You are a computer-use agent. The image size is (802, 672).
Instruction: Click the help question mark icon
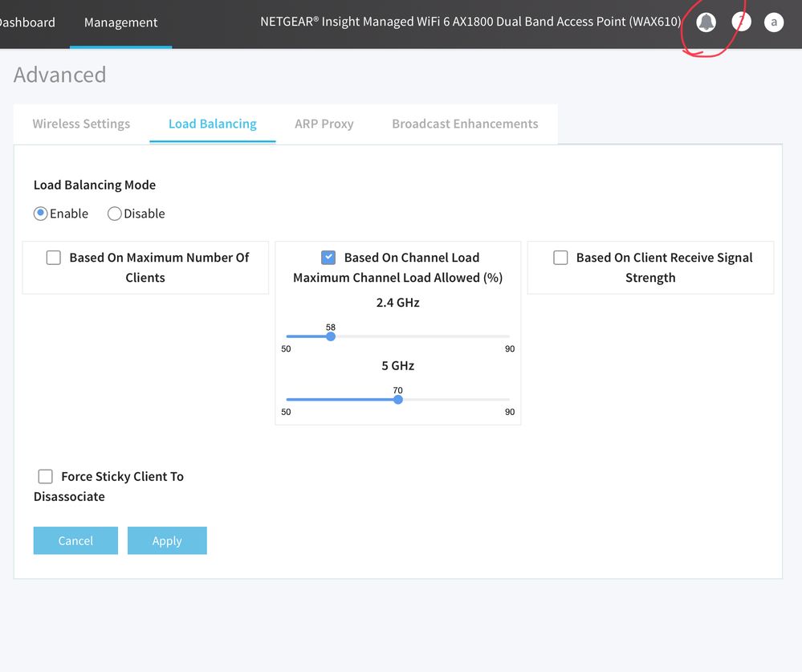click(x=742, y=22)
